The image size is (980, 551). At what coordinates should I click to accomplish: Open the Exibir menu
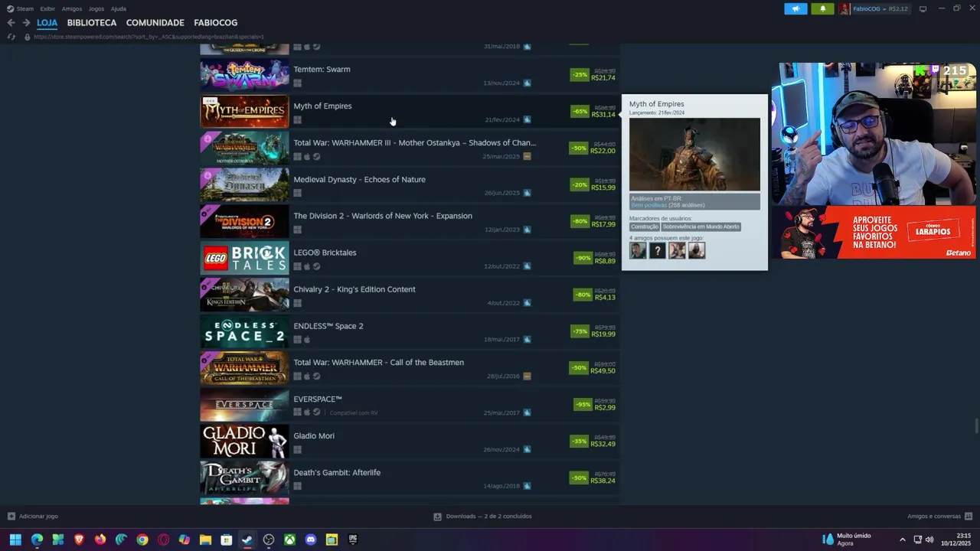[47, 8]
